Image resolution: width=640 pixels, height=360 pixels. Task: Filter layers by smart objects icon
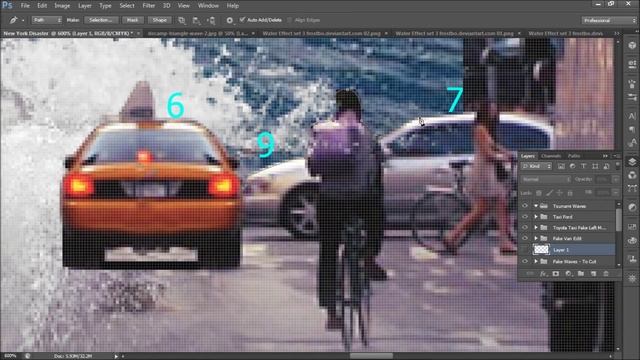(606, 166)
